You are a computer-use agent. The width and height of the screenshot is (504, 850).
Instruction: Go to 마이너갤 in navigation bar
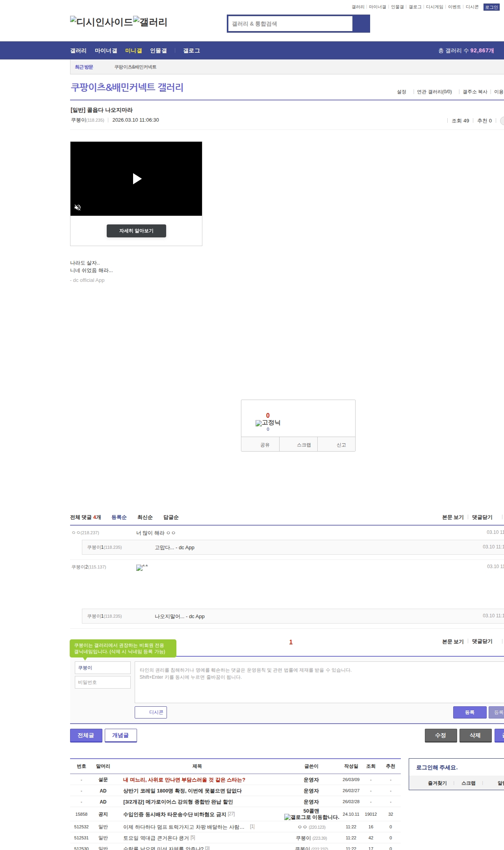(x=106, y=51)
